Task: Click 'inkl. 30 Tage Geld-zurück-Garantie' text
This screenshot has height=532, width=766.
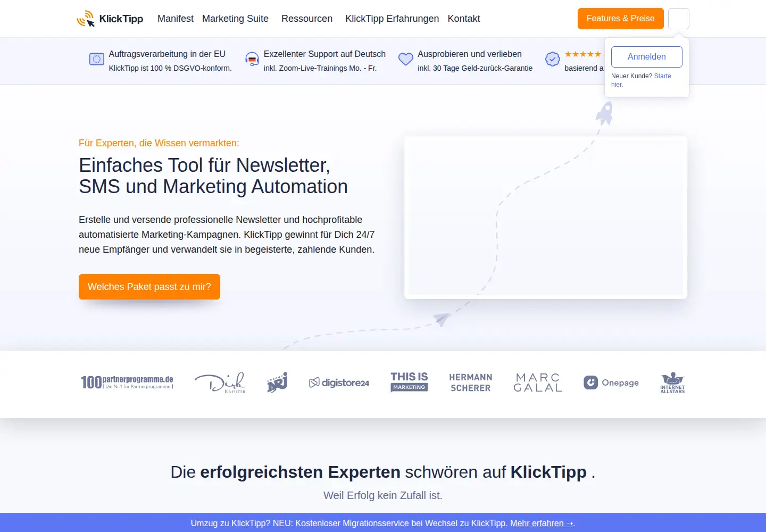Action: coord(475,68)
